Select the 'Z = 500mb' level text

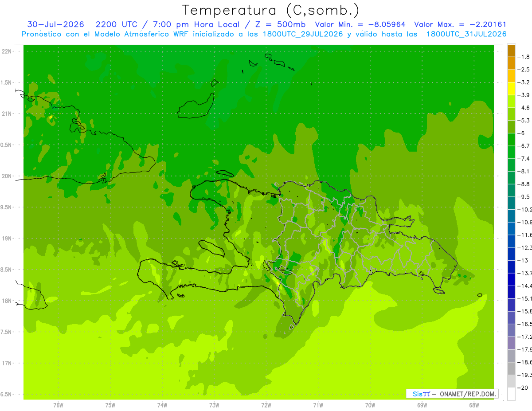pyautogui.click(x=278, y=24)
